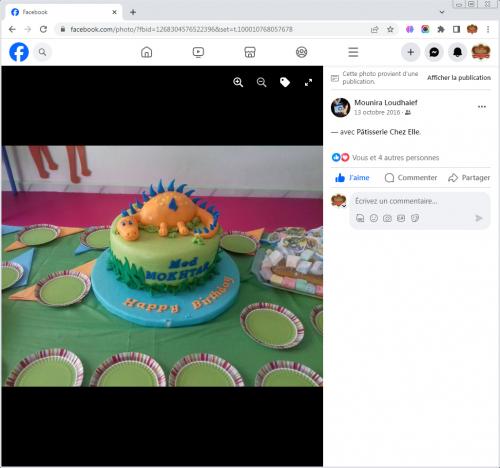This screenshot has height=468, width=500.
Task: Reload the page
Action: pos(43,29)
